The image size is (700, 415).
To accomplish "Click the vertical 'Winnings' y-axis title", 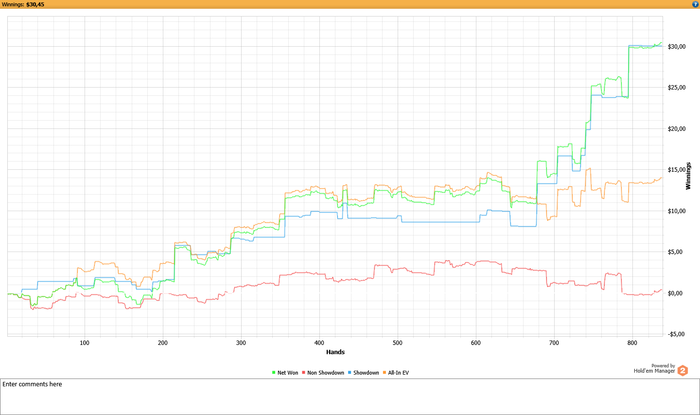I will click(688, 176).
